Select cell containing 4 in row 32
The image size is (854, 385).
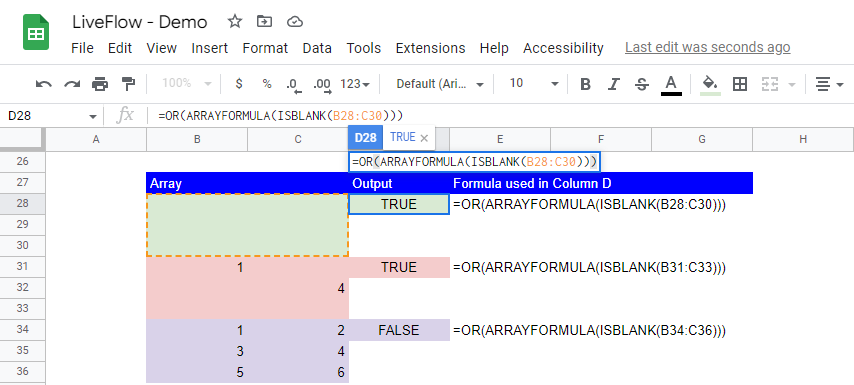pyautogui.click(x=298, y=288)
